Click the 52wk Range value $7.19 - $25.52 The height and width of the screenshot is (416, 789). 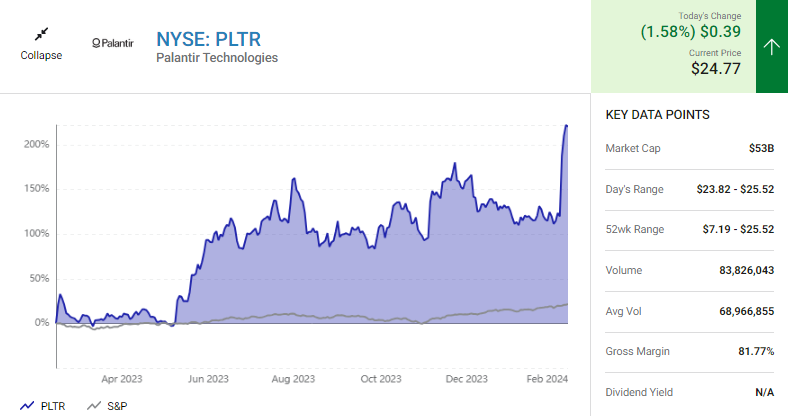click(x=738, y=229)
